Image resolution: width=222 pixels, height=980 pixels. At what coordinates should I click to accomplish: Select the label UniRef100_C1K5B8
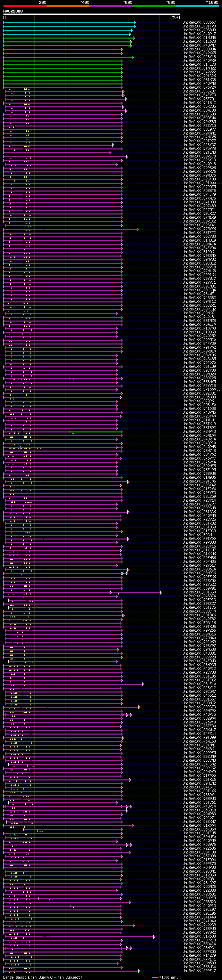tap(199, 936)
